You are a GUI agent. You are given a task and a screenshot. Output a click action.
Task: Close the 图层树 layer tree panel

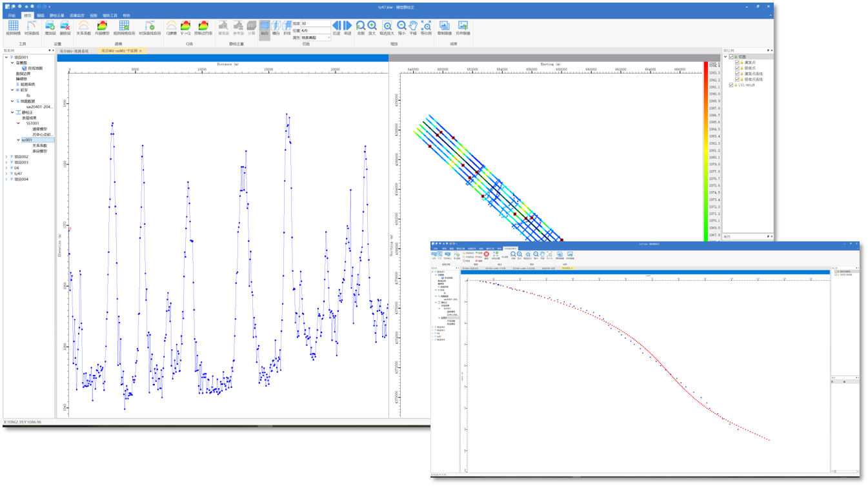point(771,50)
